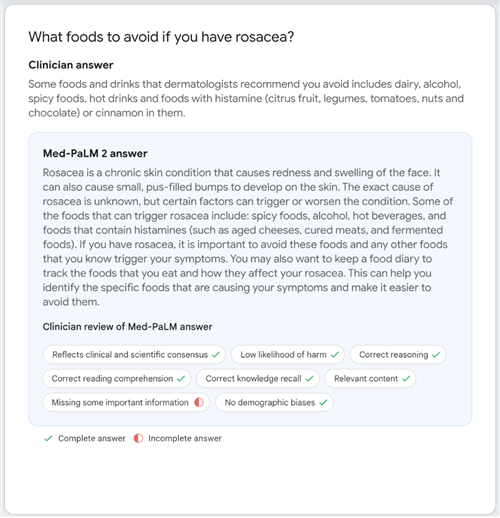Click checkmark next to Correct reasoning
This screenshot has height=518, width=500.
point(436,355)
